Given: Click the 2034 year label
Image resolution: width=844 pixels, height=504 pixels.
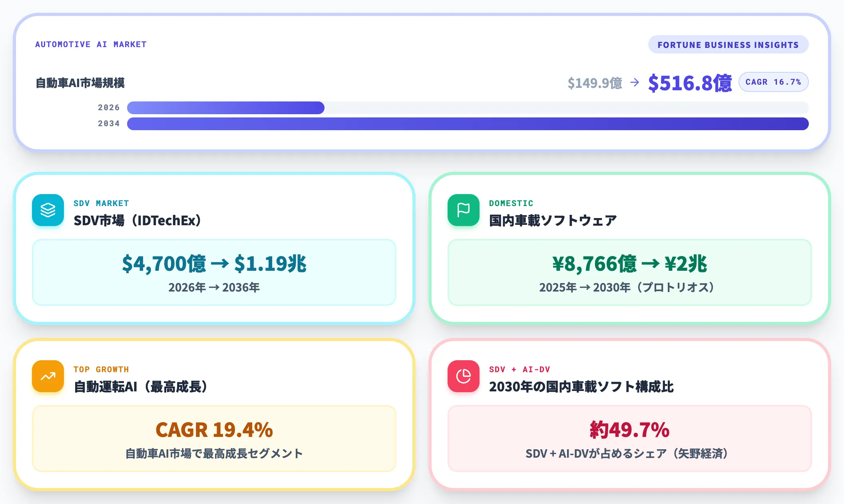Looking at the screenshot, I should point(109,123).
